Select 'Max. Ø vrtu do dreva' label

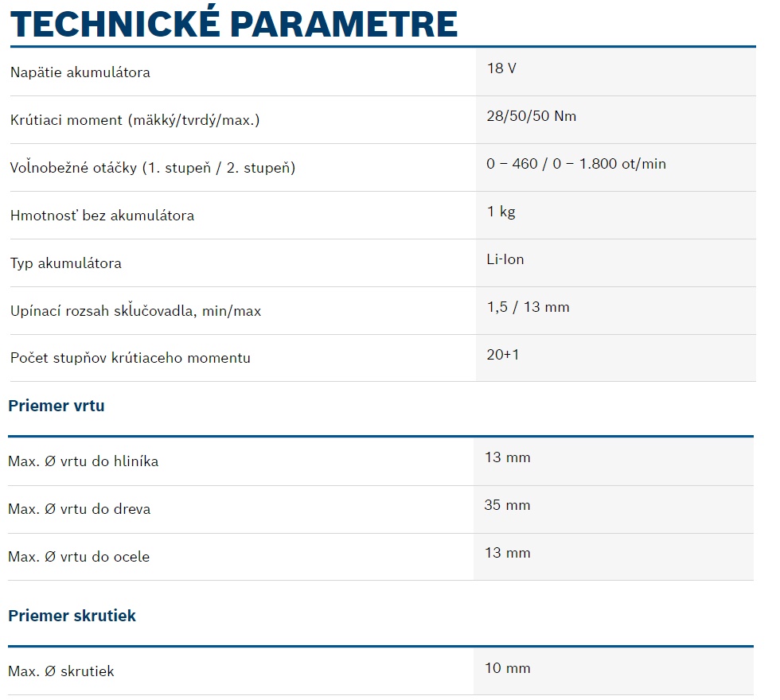79,509
